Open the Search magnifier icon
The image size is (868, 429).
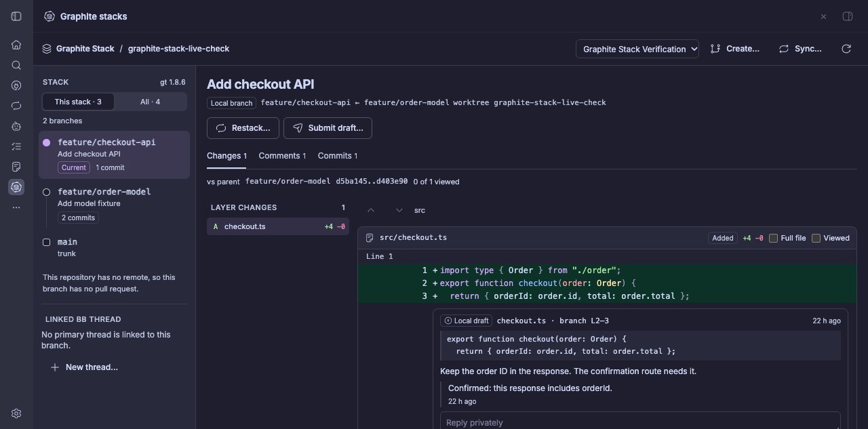click(16, 66)
